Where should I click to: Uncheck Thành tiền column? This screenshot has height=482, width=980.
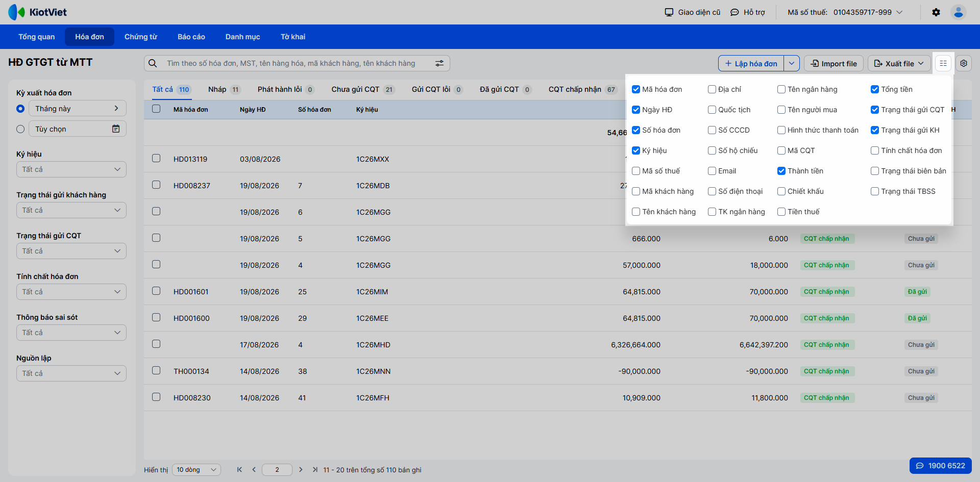pyautogui.click(x=781, y=171)
